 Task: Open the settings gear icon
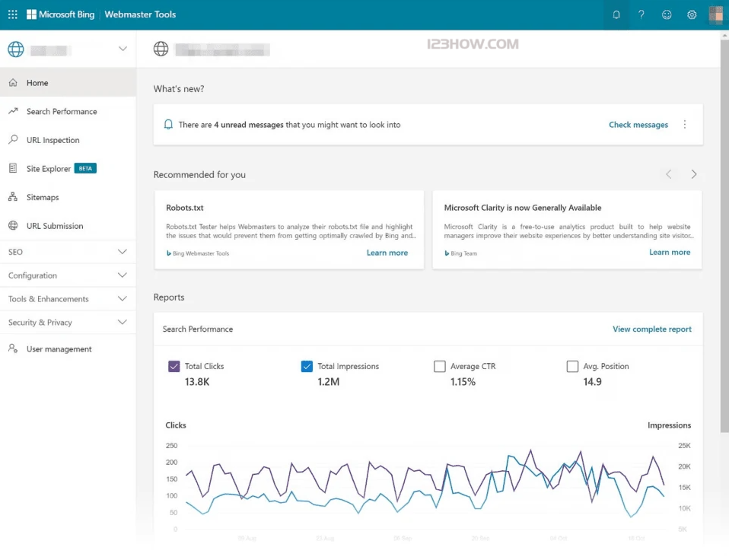click(692, 14)
